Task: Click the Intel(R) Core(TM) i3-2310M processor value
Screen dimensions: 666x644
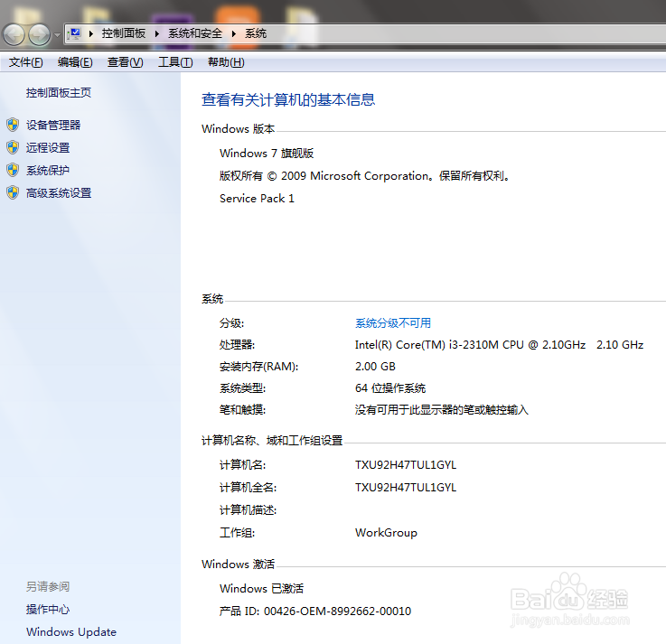Action: tap(499, 345)
